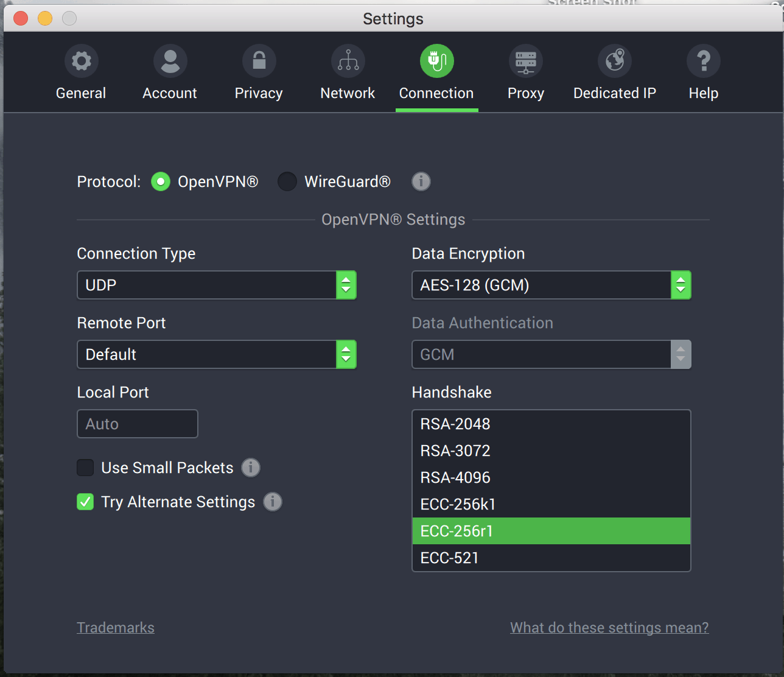Minimize the Settings window with yellow button
This screenshot has width=784, height=677.
click(45, 18)
